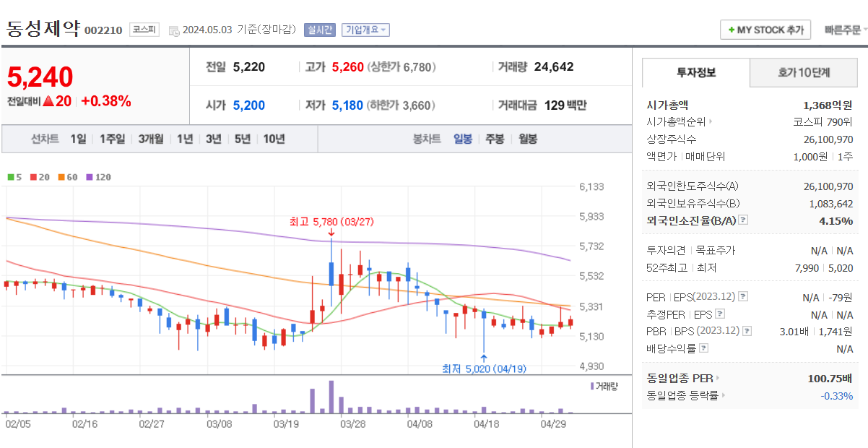
Task: Click the 동일업종 등락률 value -0.33%
Action: point(837,395)
